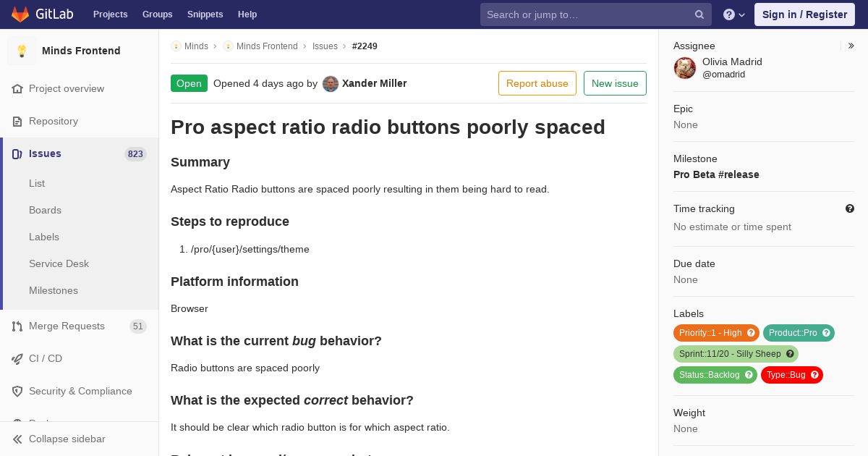Screen dimensions: 868x456
Task: Click the search magnifier icon
Action: (699, 14)
